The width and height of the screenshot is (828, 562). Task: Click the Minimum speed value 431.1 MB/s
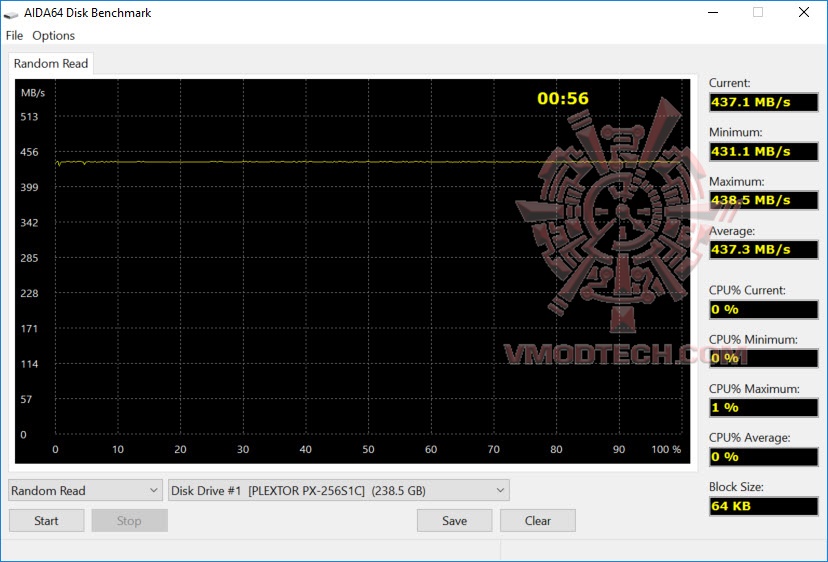pyautogui.click(x=764, y=151)
